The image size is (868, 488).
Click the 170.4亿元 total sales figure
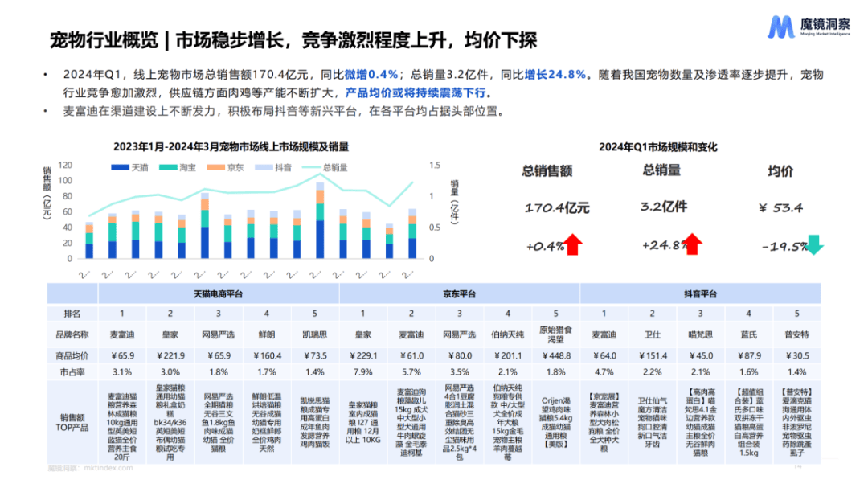click(557, 208)
